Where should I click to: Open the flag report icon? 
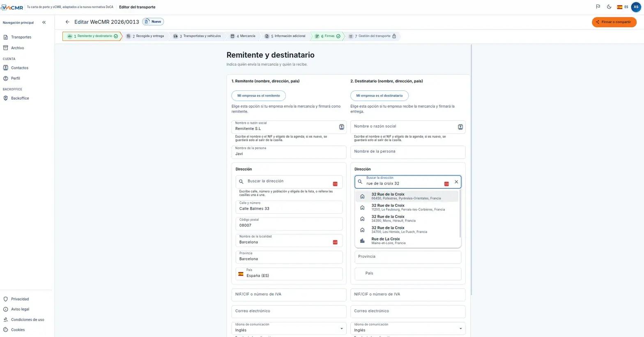click(x=598, y=7)
